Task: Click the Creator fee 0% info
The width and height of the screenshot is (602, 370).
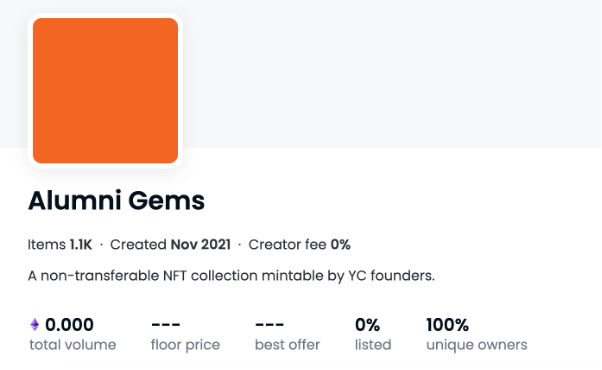Action: point(299,244)
